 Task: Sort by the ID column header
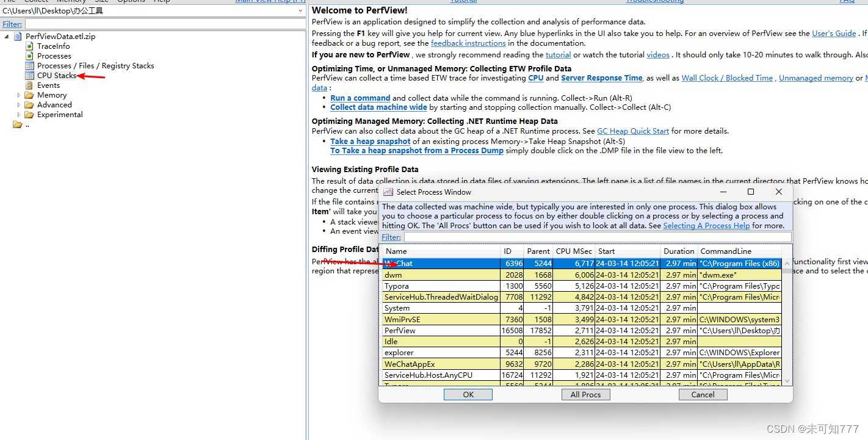(x=513, y=251)
